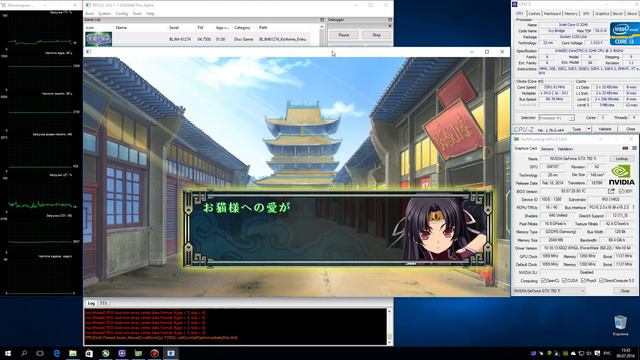
Task: Launch Microsoft Edge from the taskbar
Action: 56,353
